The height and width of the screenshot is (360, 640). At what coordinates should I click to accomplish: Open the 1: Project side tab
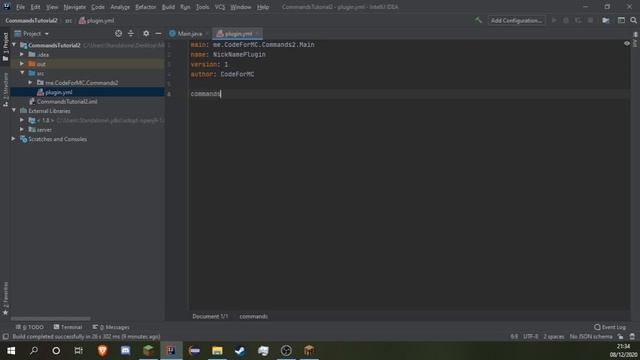[x=5, y=47]
